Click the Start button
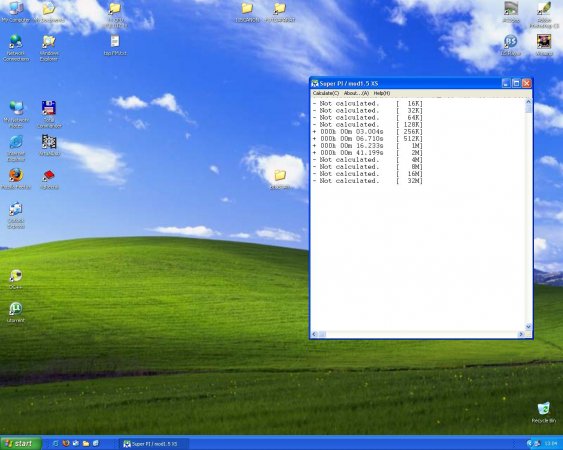The width and height of the screenshot is (563, 450). [x=21, y=444]
